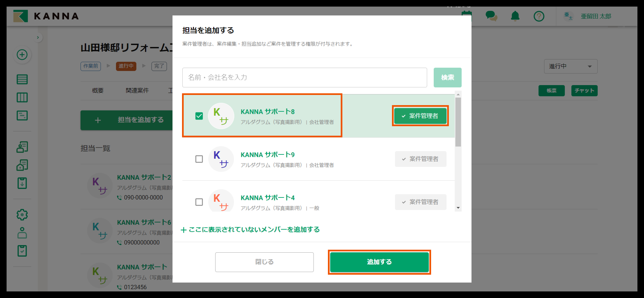644x298 pixels.
Task: Open the list view sidebar icon
Action: tap(22, 79)
